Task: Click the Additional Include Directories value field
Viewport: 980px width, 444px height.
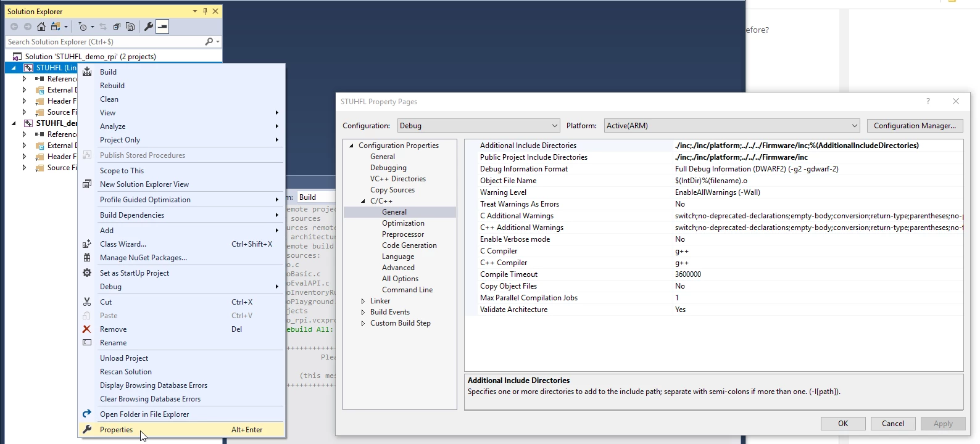Action: pyautogui.click(x=818, y=146)
